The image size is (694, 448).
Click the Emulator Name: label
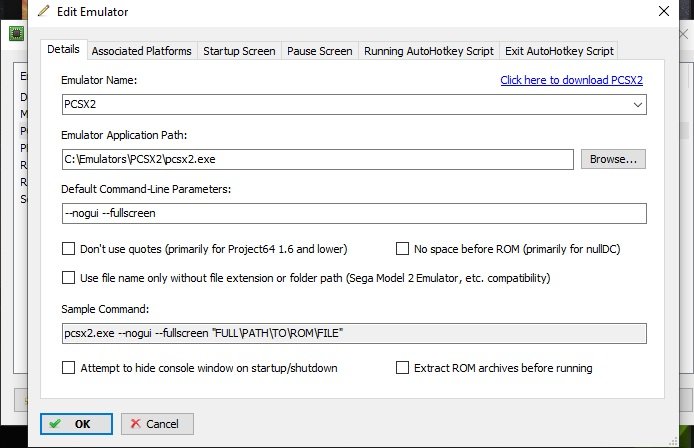[99, 80]
